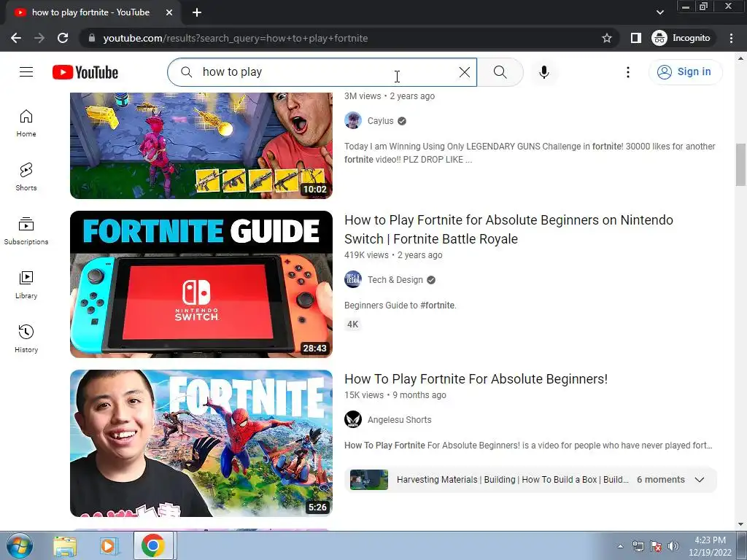Image resolution: width=747 pixels, height=560 pixels.
Task: Open Windows Media Player from taskbar
Action: click(x=109, y=546)
